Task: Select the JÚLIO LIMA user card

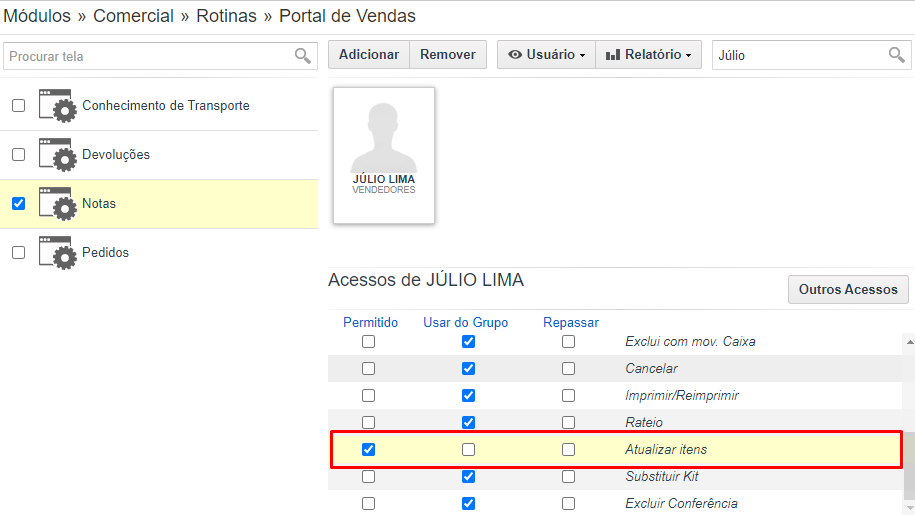Action: [x=384, y=155]
